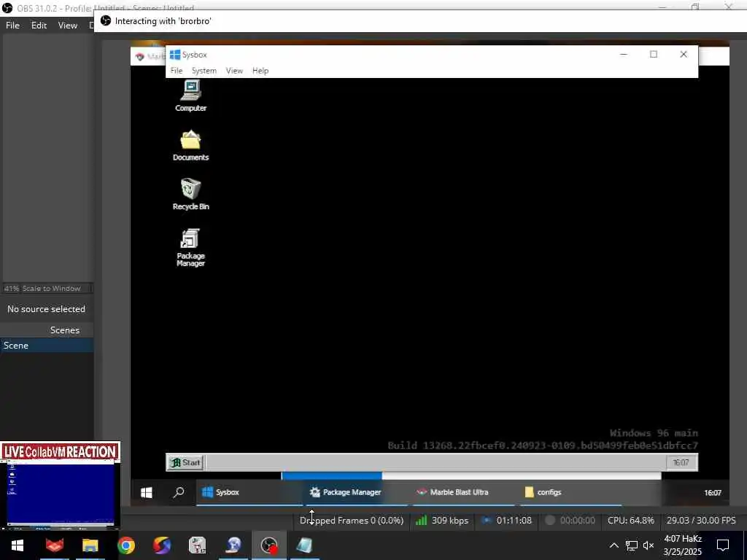Open the network status tray icon
The width and height of the screenshot is (747, 560).
(632, 545)
